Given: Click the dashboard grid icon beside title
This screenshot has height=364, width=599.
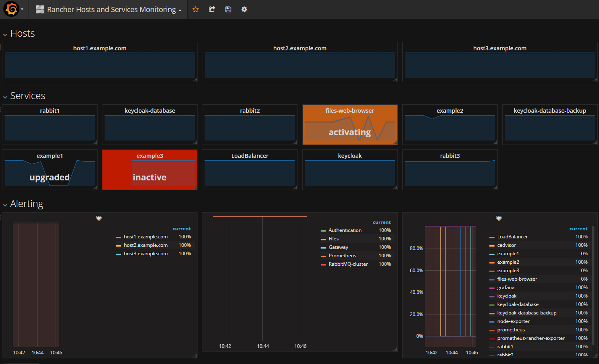Looking at the screenshot, I should click(40, 9).
